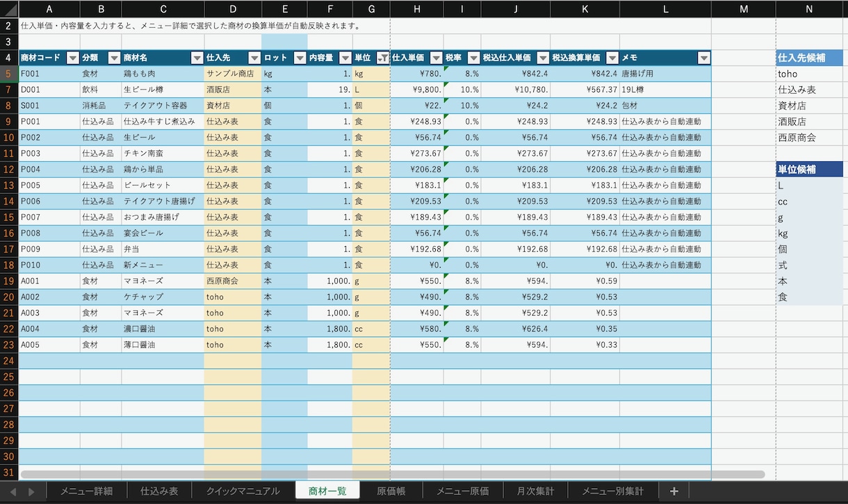Open the 仕込み表 sheet tab

coord(159,491)
